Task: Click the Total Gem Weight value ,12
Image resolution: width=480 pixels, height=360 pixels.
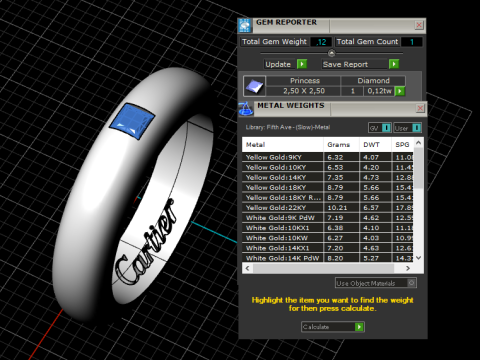Action: (321, 42)
